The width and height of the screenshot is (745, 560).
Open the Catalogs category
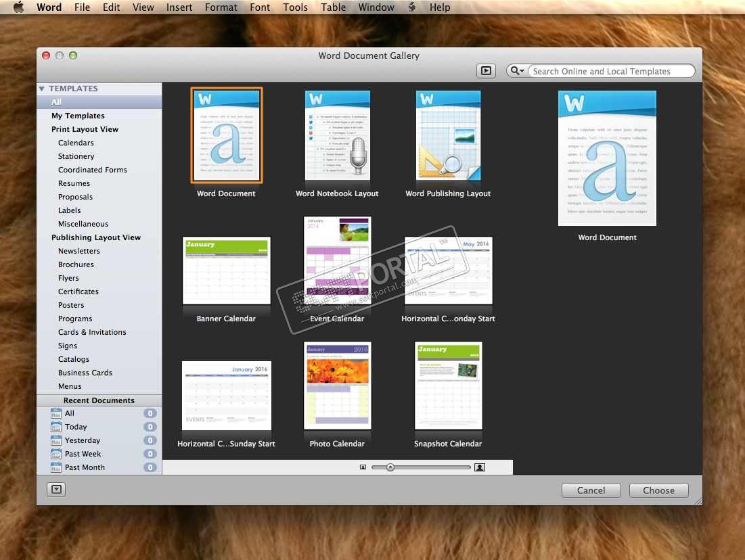point(74,359)
